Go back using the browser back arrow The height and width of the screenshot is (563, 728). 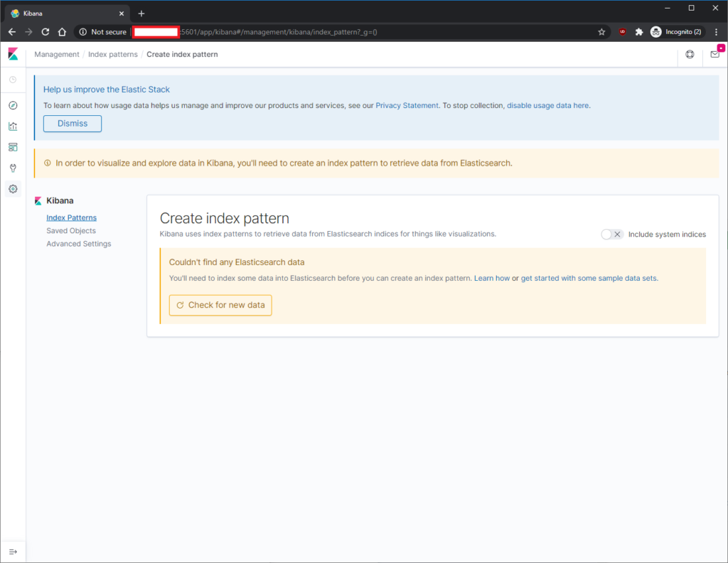(12, 32)
